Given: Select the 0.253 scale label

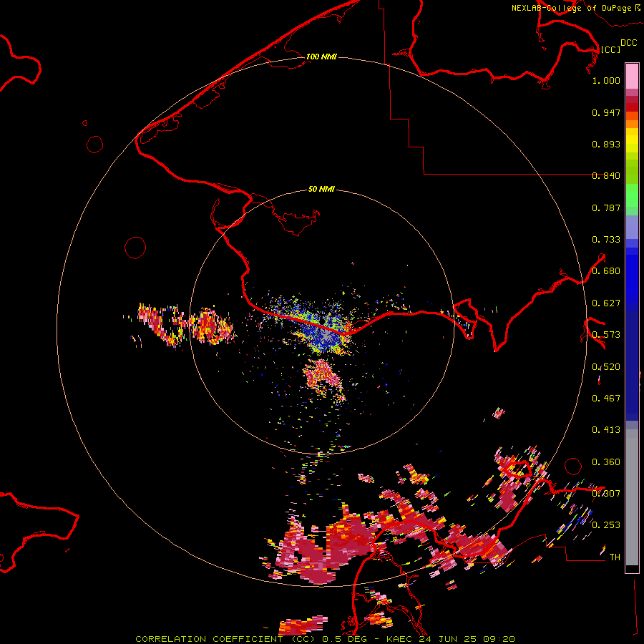Looking at the screenshot, I should pyautogui.click(x=606, y=525).
